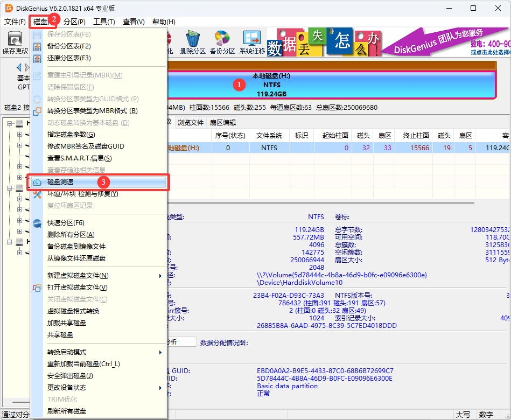Click the volume path \\?\Volume{5d78444c...} text
This screenshot has height=420, width=511.
tap(342, 275)
